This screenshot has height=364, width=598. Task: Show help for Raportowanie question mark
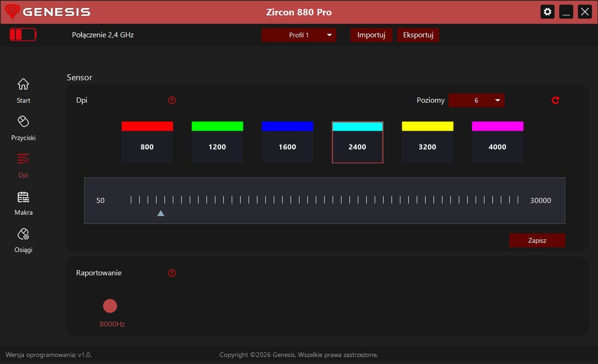[172, 273]
